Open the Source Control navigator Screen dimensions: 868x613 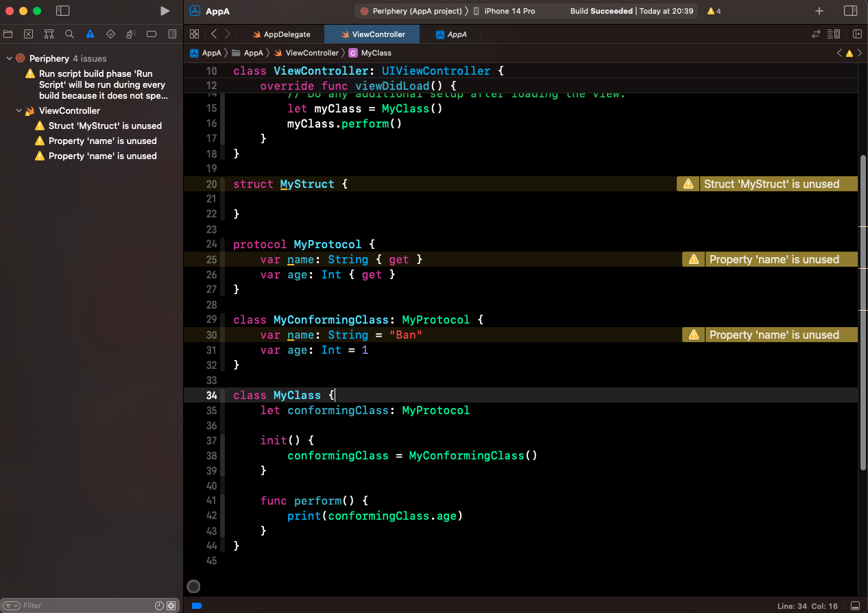[28, 34]
